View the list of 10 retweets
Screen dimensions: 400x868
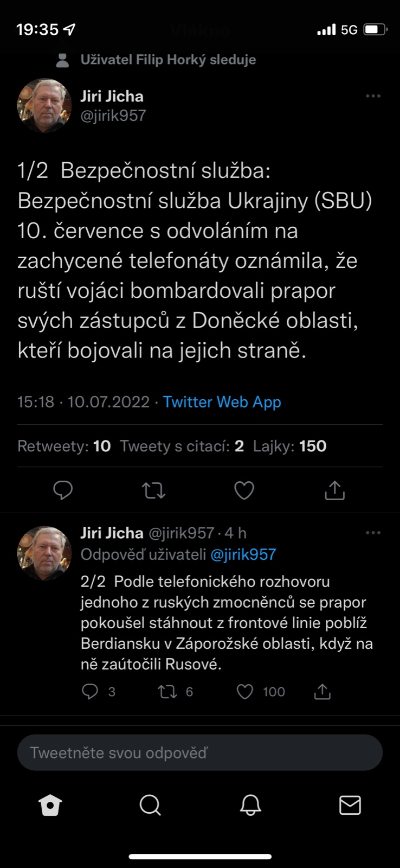64,446
